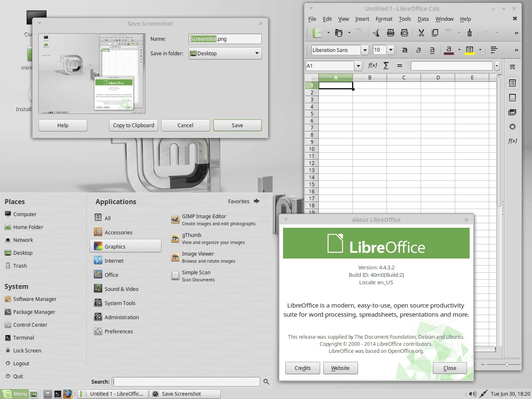Click the Open document icon in Calc toolbar
532x399 pixels.
[338, 32]
